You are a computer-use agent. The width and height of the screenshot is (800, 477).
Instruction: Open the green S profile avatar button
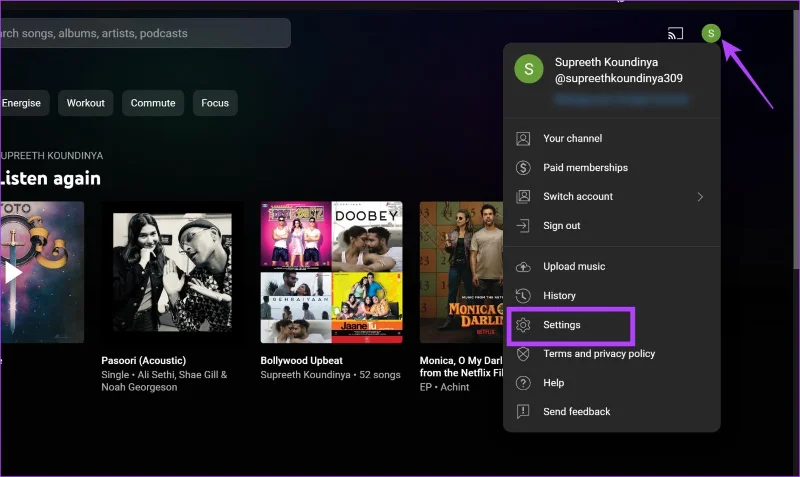click(x=711, y=33)
